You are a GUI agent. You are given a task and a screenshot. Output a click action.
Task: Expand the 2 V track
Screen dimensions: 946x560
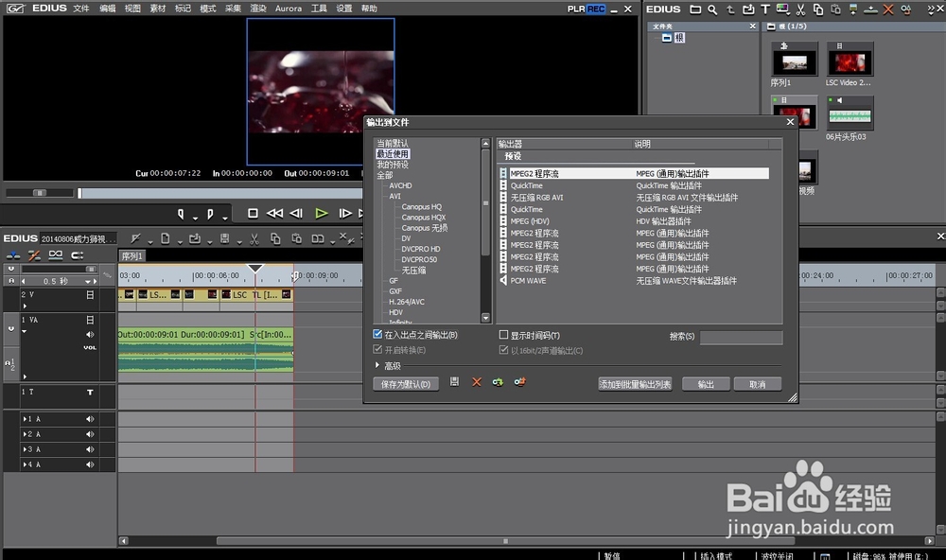[x=25, y=306]
